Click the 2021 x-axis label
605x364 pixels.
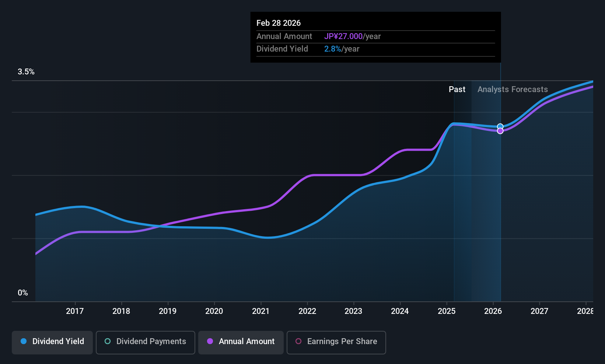coord(260,311)
